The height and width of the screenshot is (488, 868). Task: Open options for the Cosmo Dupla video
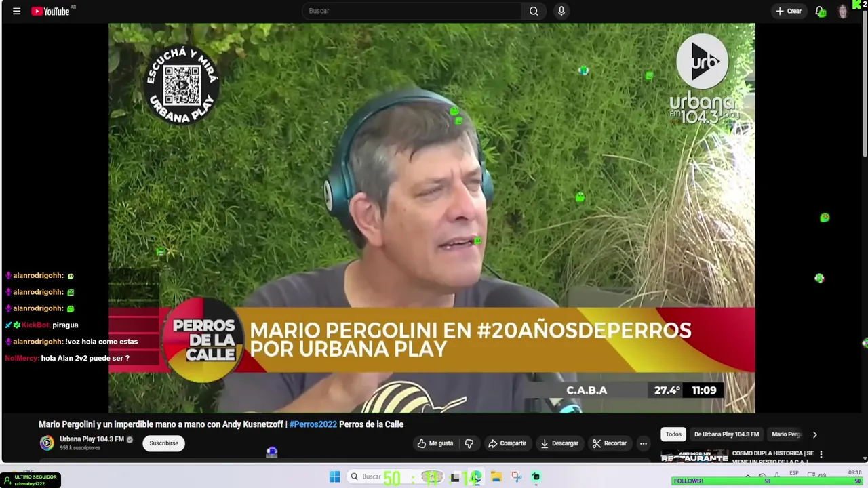click(821, 454)
